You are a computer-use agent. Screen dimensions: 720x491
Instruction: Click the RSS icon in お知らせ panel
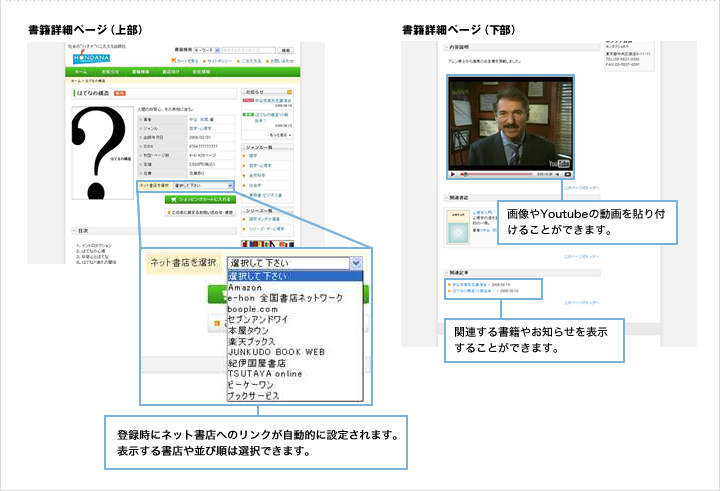(x=289, y=92)
